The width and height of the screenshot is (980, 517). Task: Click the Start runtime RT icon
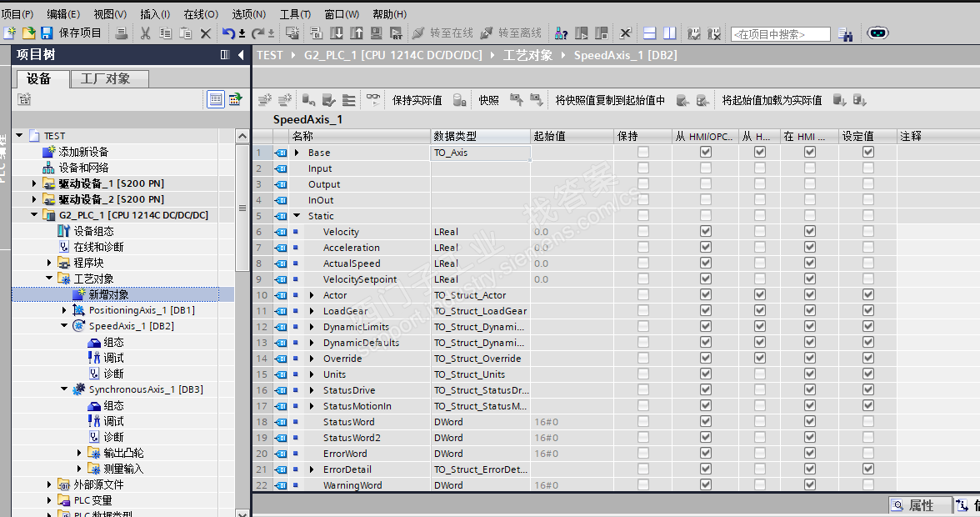(396, 33)
